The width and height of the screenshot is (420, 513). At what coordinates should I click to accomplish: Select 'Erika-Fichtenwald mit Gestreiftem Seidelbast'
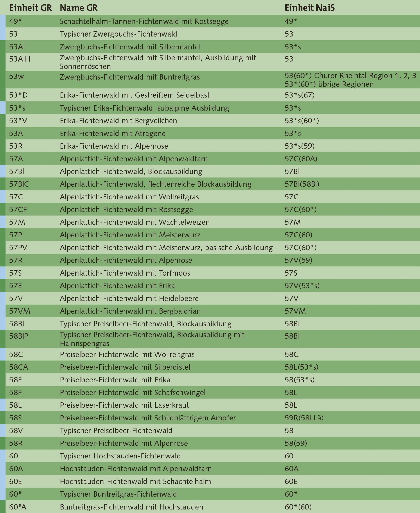(135, 95)
